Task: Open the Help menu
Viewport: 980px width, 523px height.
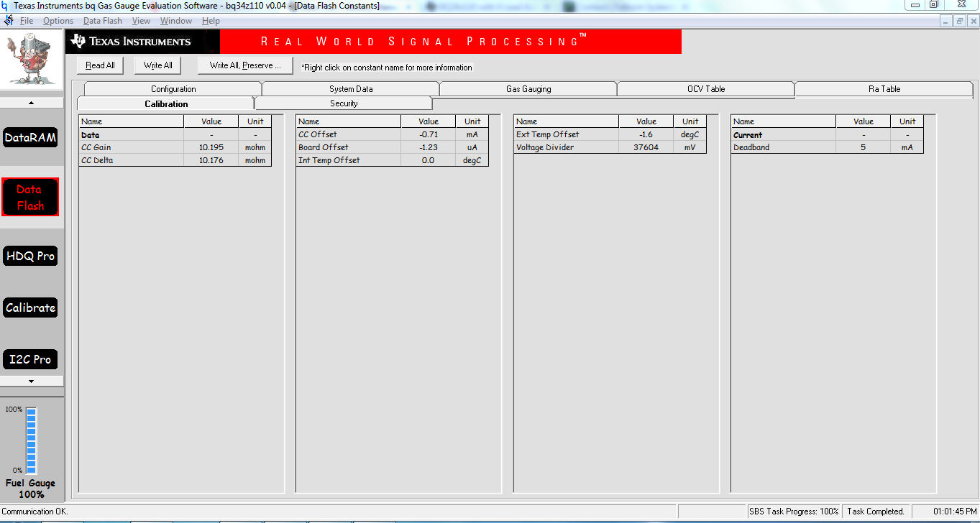Action: click(x=211, y=21)
